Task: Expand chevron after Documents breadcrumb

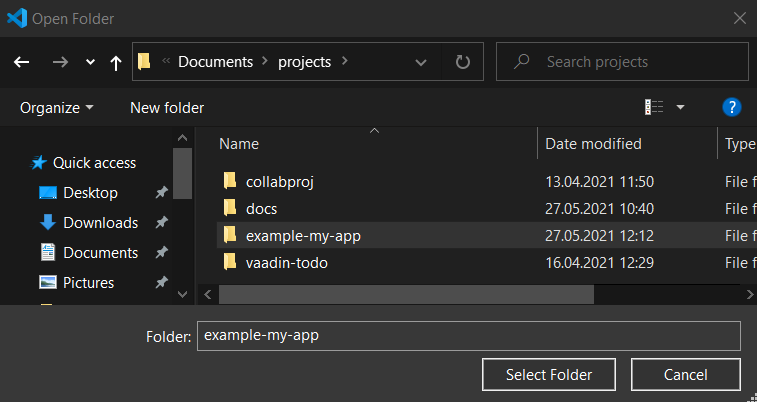Action: [265, 61]
